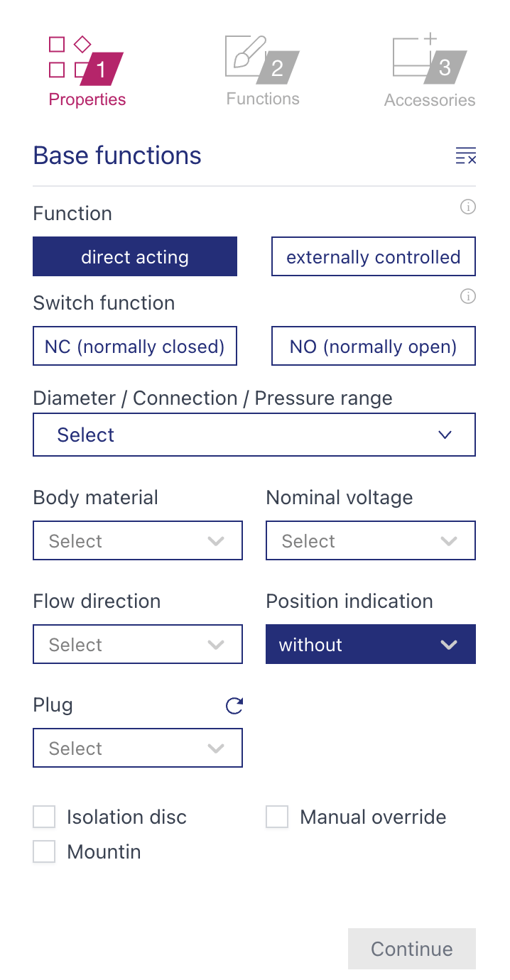
Task: Click the info icon beside Switch function
Action: (468, 296)
